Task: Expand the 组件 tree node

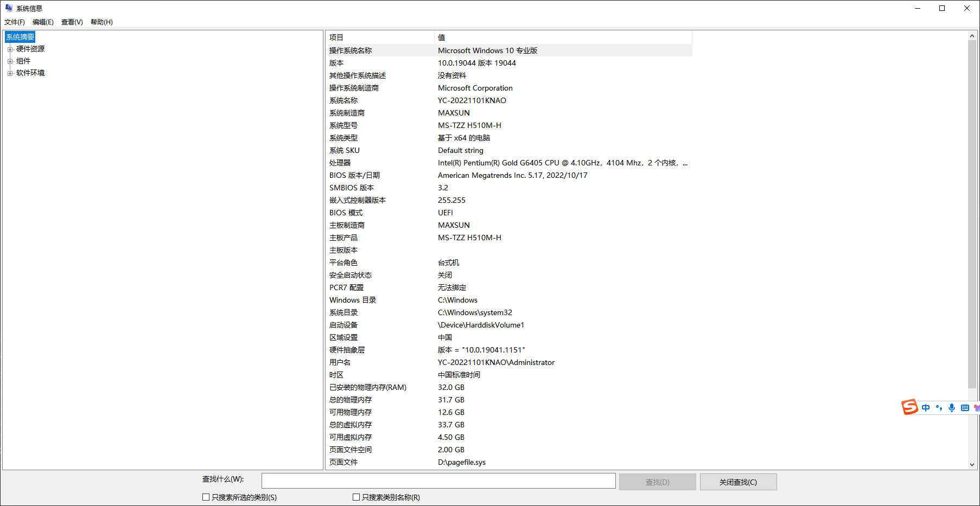Action: point(10,61)
